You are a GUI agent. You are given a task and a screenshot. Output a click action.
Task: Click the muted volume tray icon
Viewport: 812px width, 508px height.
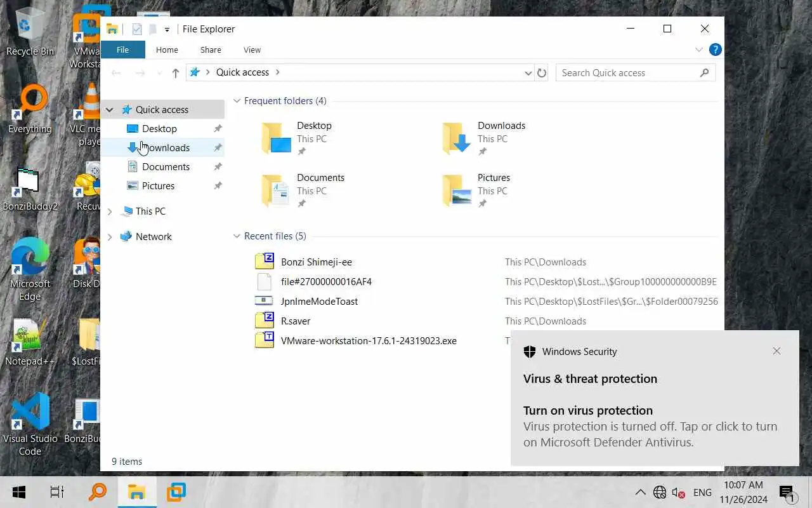[x=678, y=493]
